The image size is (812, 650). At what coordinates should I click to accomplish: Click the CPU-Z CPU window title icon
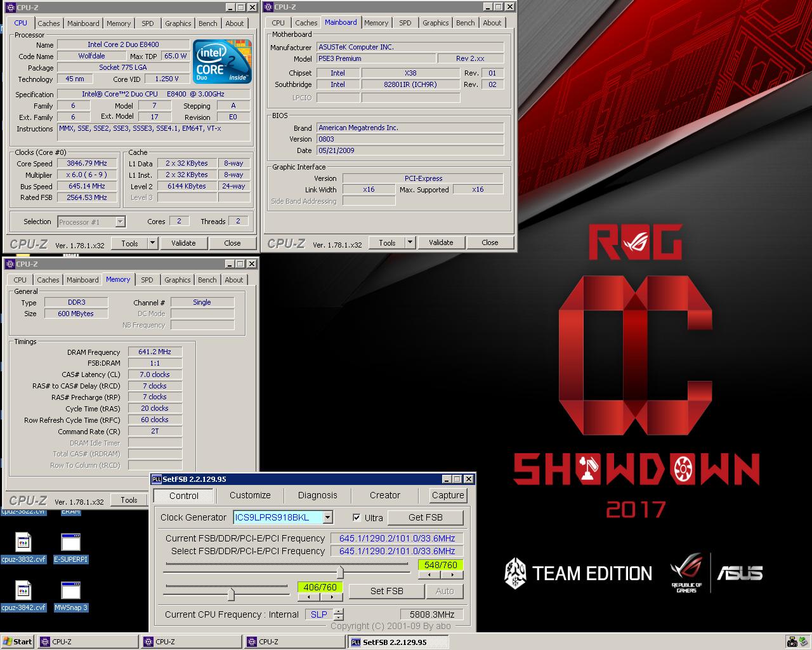pyautogui.click(x=10, y=7)
